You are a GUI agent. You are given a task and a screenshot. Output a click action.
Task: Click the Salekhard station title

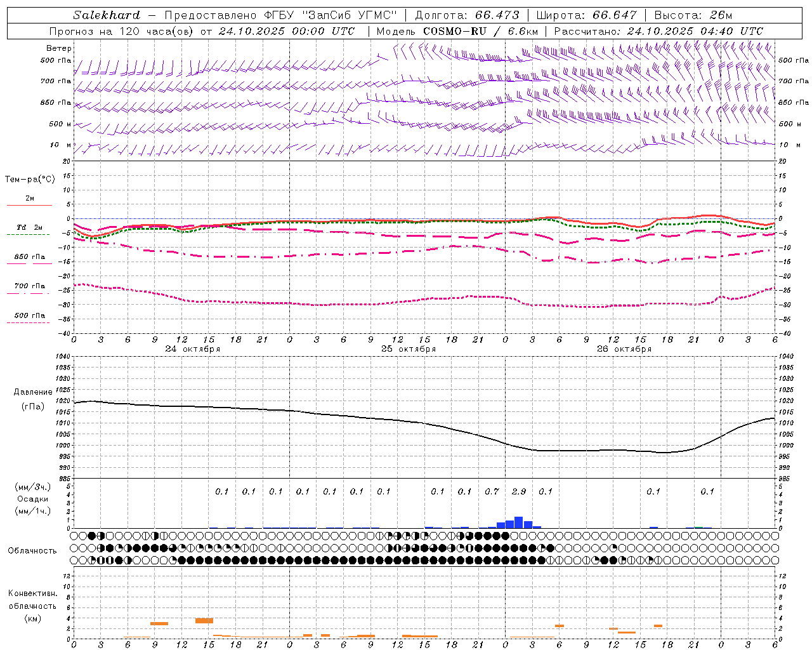[x=107, y=15]
